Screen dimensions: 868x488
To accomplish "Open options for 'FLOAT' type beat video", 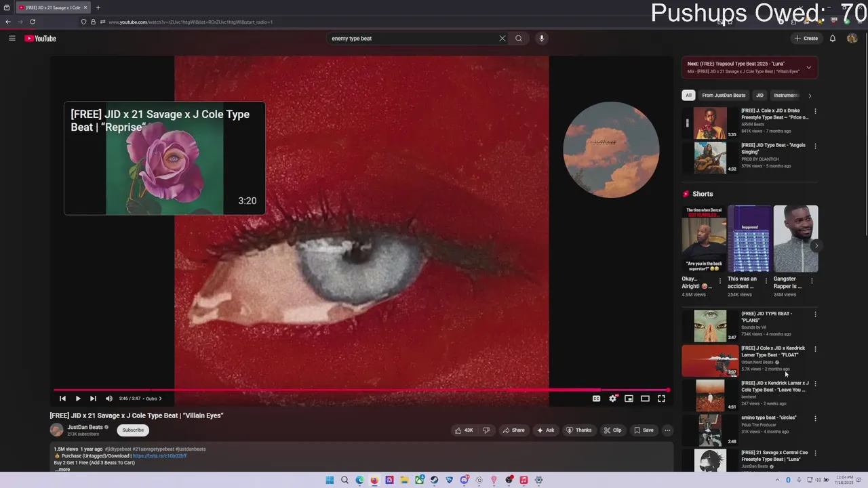I will [x=815, y=349].
